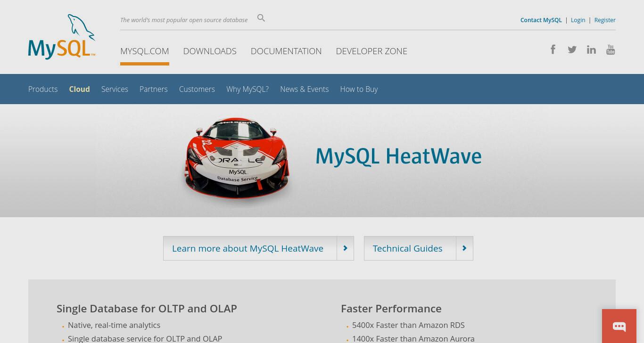Open the MySQL Facebook page icon
The image size is (644, 343).
(553, 49)
